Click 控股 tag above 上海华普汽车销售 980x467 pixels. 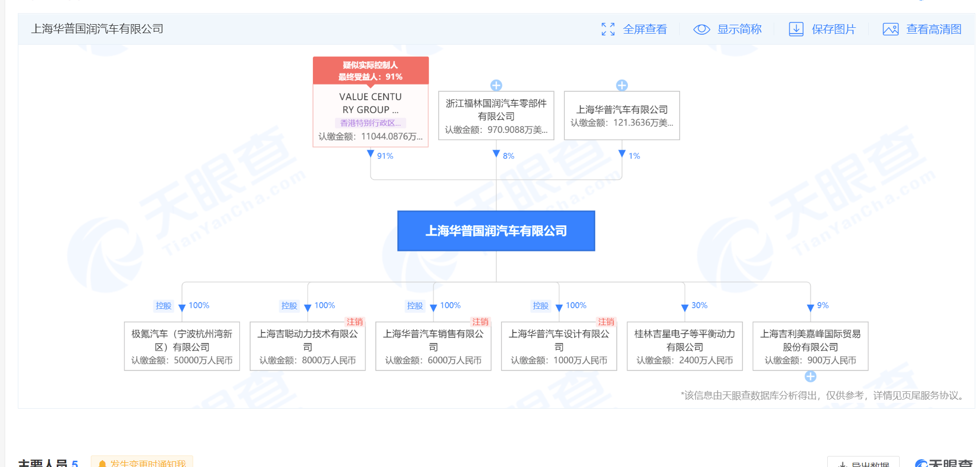(x=415, y=306)
